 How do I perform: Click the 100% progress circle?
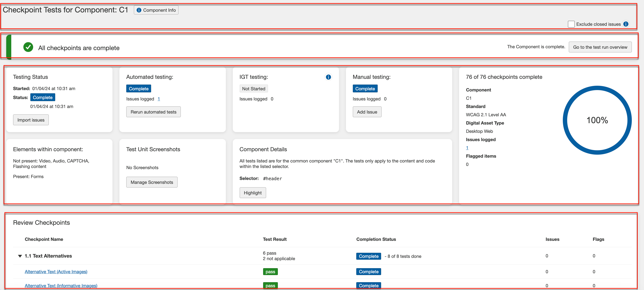point(597,120)
